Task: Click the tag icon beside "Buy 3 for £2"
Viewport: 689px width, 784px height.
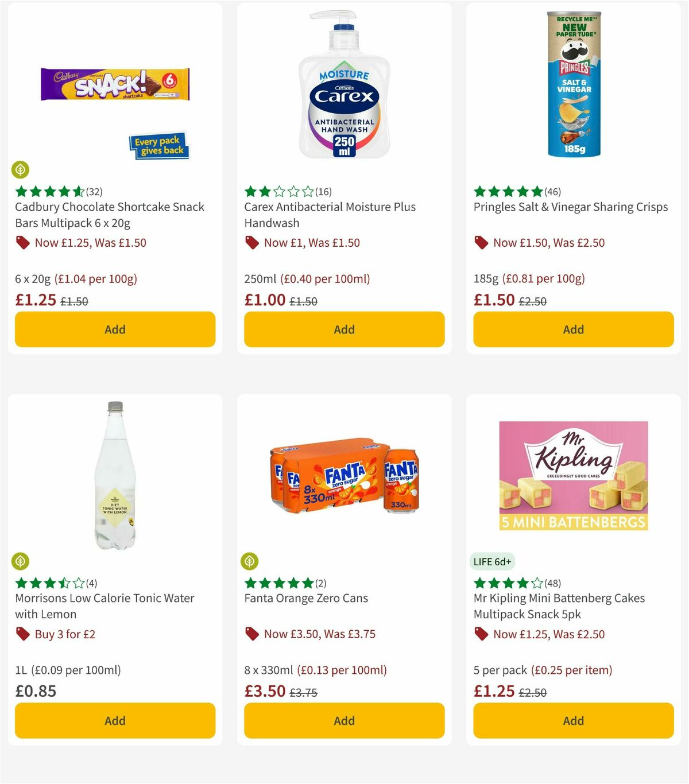Action: coord(22,634)
